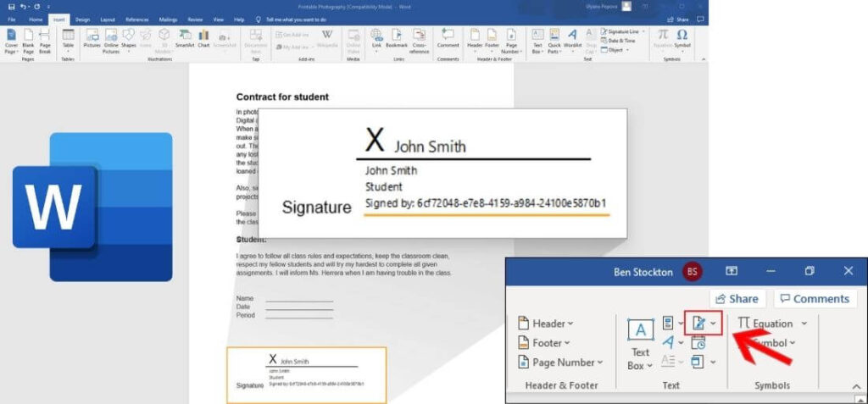Click the red-boxed Signature Line icon
The width and height of the screenshot is (868, 404).
[700, 323]
